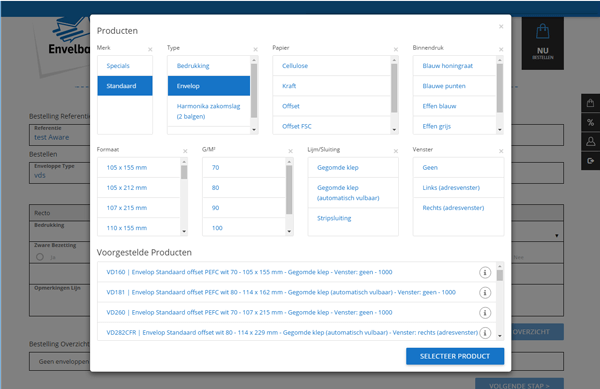Pick product VD260 Envelop 107 x 215 mm
Viewport: 600px width, 389px height.
[x=297, y=313]
